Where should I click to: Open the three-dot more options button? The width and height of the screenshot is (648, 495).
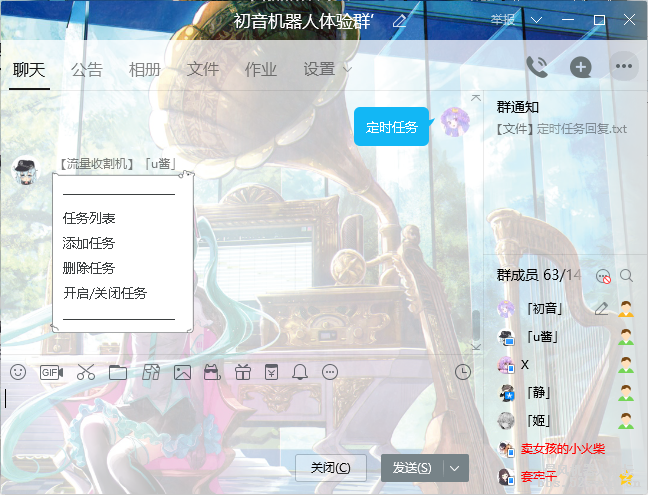click(x=624, y=66)
